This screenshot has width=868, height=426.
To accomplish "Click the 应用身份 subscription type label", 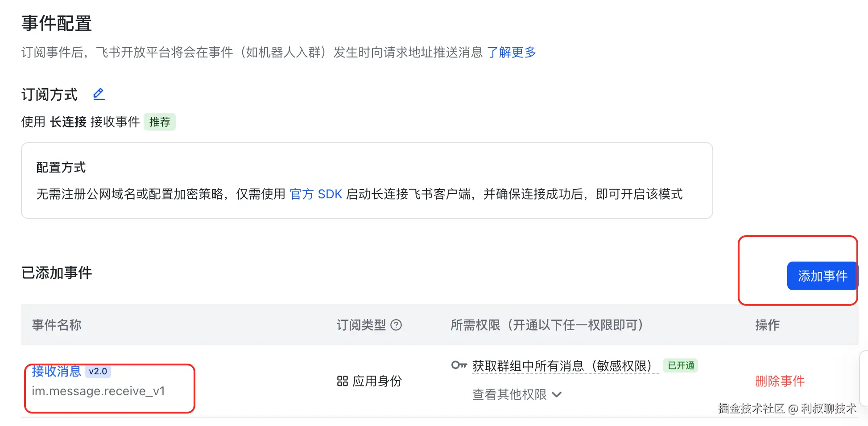I will tap(377, 381).
